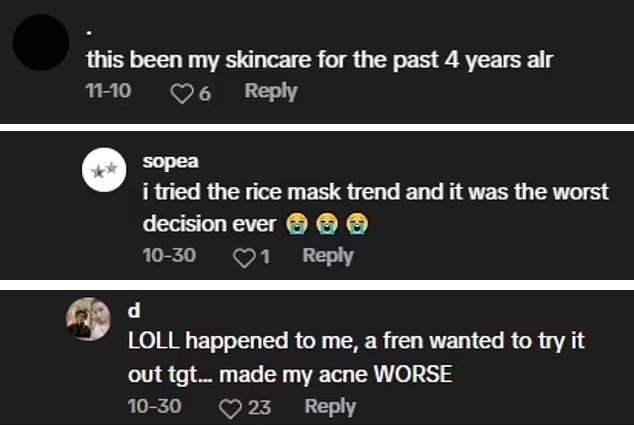Click the 10-30 date under sopea's comment
The width and height of the screenshot is (634, 426).
tap(169, 256)
